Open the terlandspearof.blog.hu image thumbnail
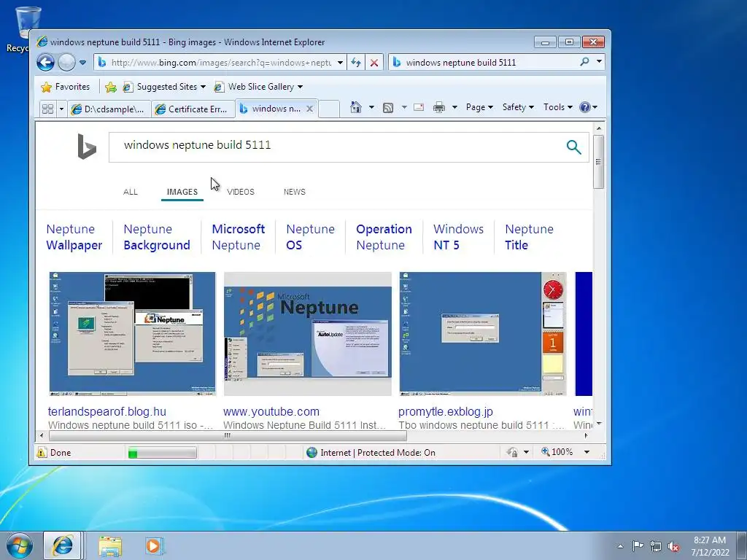Screen dimensions: 747x560 coord(133,334)
